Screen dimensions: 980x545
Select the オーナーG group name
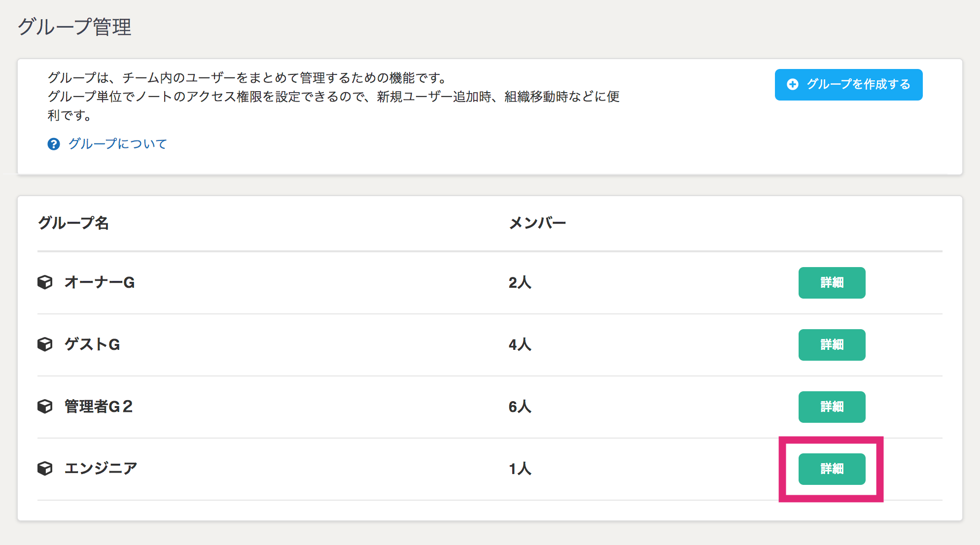click(x=100, y=282)
